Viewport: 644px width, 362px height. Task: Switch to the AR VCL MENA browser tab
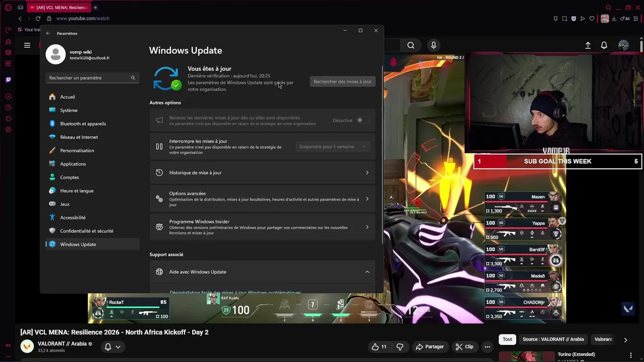click(x=58, y=8)
